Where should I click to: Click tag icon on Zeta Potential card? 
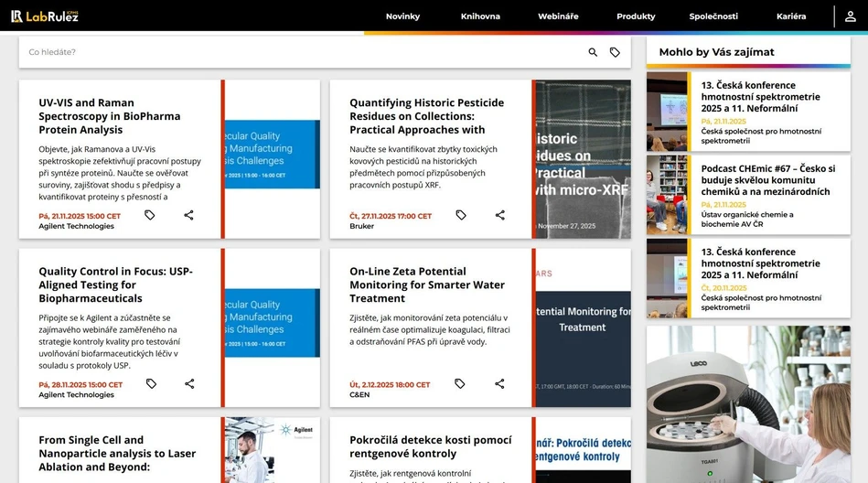pyautogui.click(x=460, y=383)
